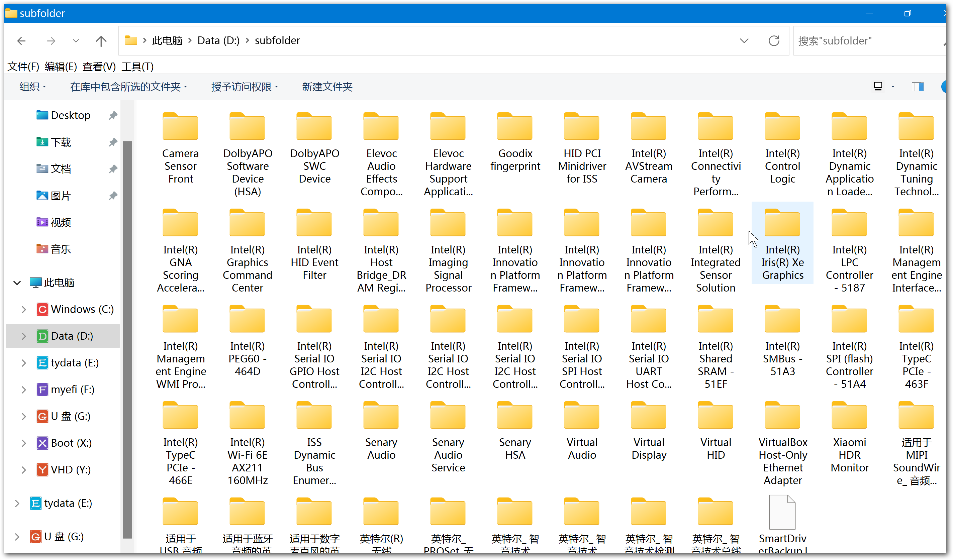Screen dimensions: 953x560
Task: Select VirtualBox Host-Only Ethernet Adapter folder
Action: (x=782, y=444)
